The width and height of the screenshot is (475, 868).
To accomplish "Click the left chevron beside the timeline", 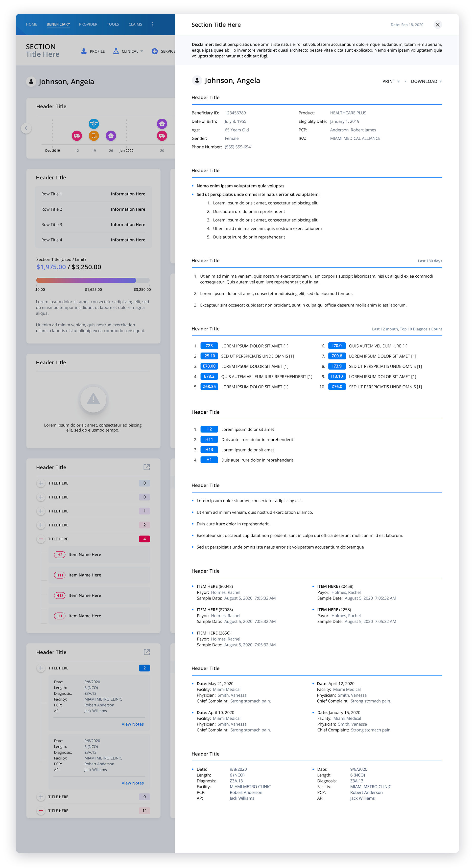I will point(27,128).
